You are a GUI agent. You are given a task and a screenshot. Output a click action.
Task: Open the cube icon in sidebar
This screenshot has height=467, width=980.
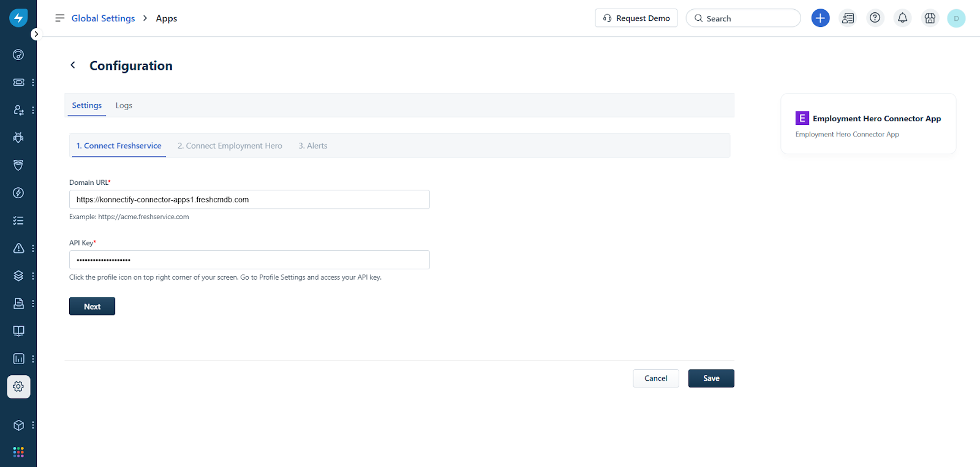[18, 425]
